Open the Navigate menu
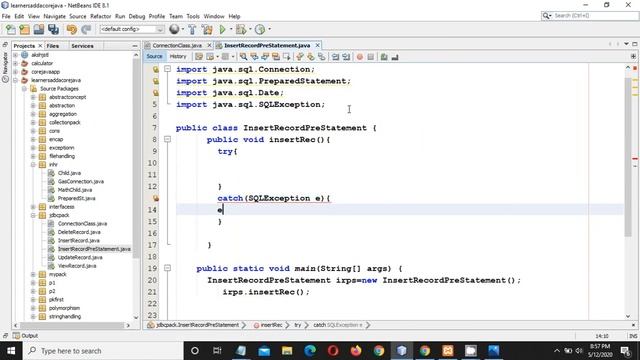This screenshot has width=640, height=360. tap(54, 16)
